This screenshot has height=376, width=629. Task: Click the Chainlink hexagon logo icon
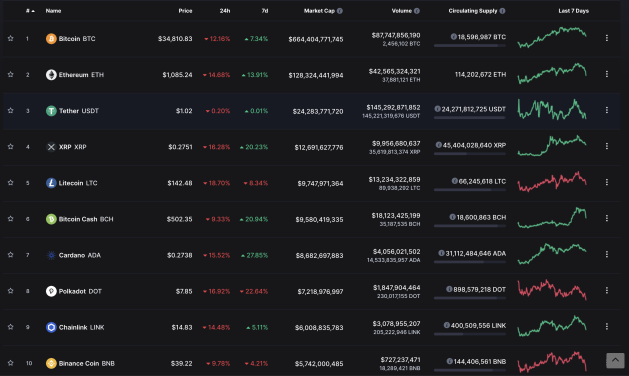coord(51,327)
